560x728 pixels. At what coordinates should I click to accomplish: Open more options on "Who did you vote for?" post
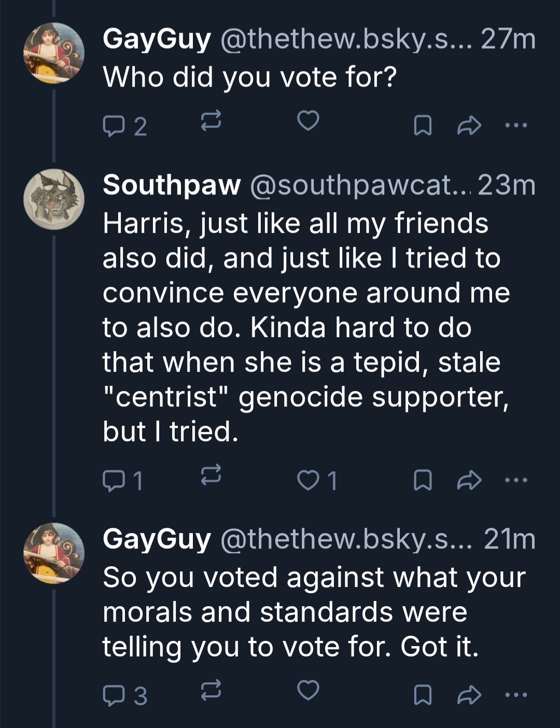[516, 125]
